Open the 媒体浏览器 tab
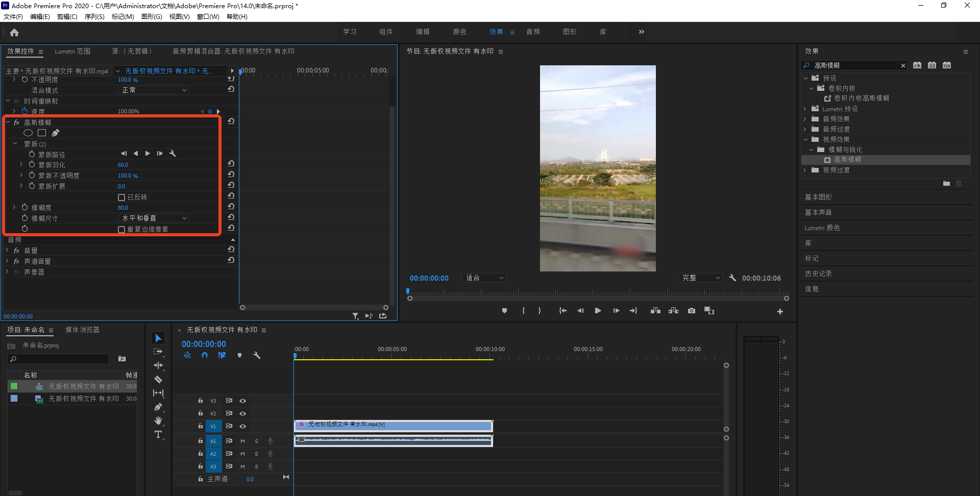980x496 pixels. (82, 330)
